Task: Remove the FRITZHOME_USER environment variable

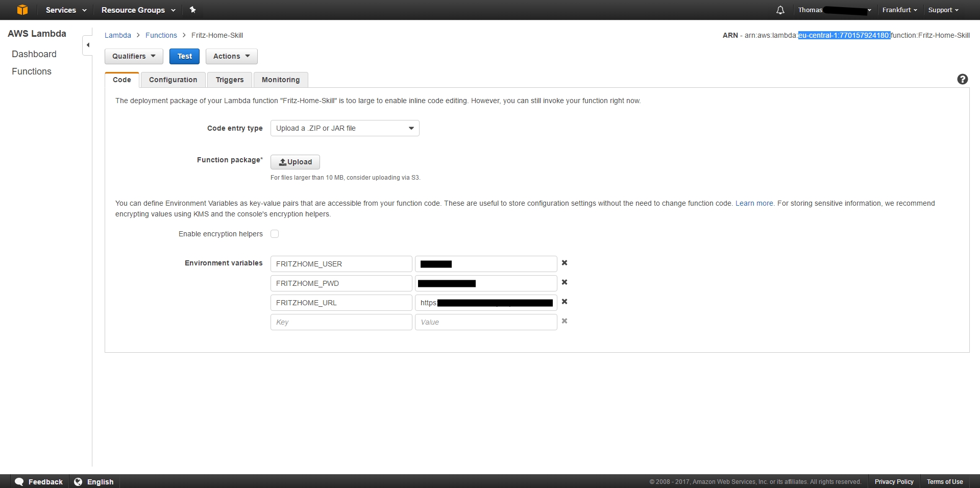Action: point(565,263)
